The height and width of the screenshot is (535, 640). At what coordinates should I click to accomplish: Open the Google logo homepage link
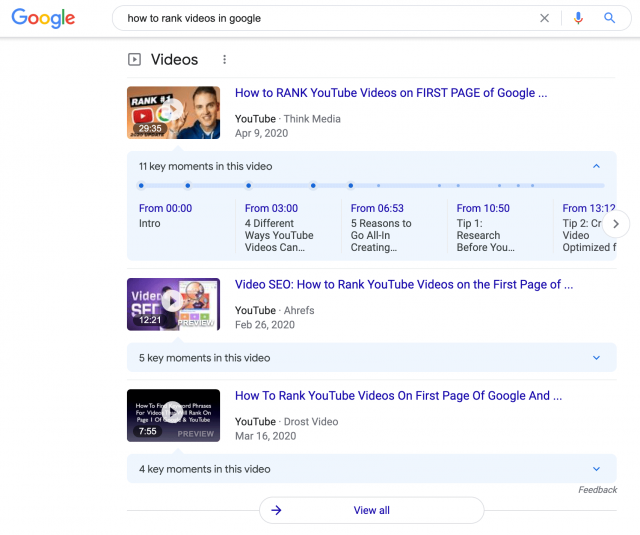click(x=43, y=18)
